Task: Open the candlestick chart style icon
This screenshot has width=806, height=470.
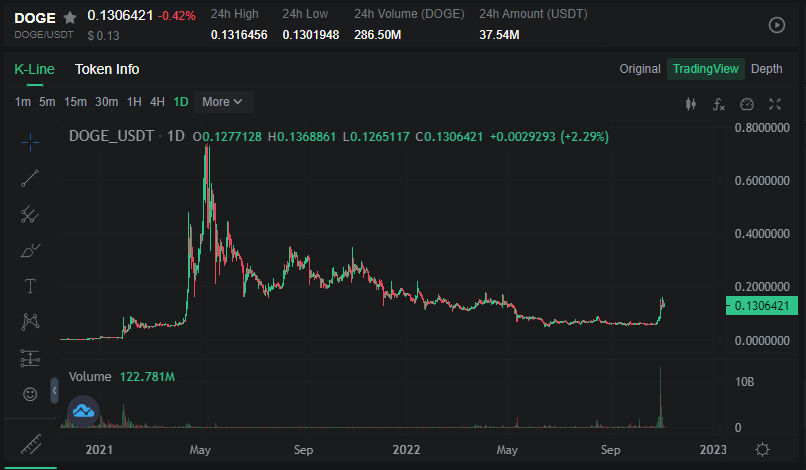Action: pyautogui.click(x=691, y=104)
